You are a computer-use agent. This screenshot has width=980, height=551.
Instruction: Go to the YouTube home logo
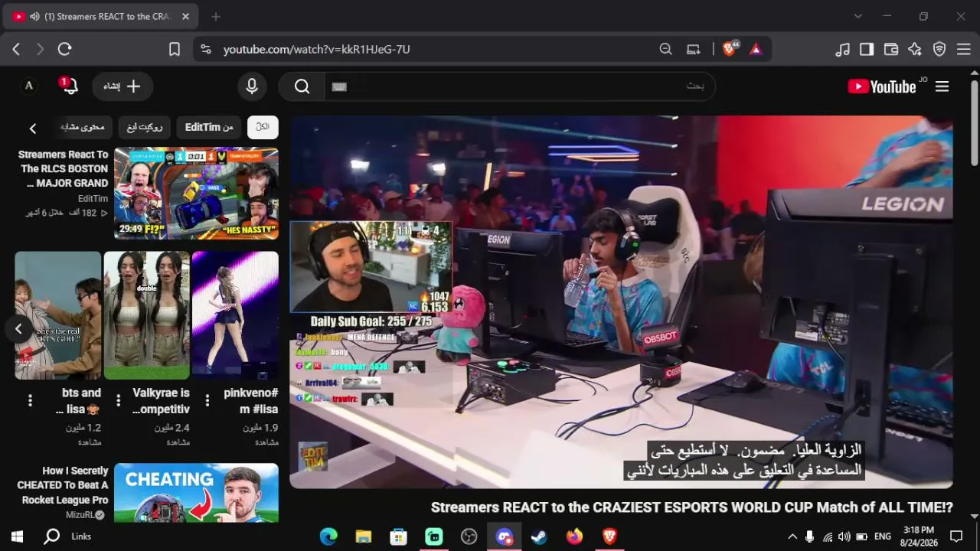[882, 86]
